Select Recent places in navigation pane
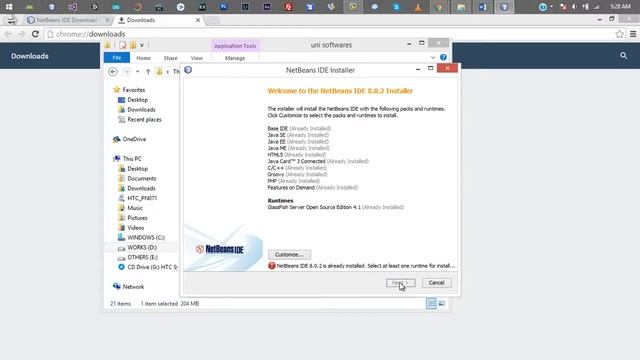Screen dimensions: 640x360 point(144,120)
